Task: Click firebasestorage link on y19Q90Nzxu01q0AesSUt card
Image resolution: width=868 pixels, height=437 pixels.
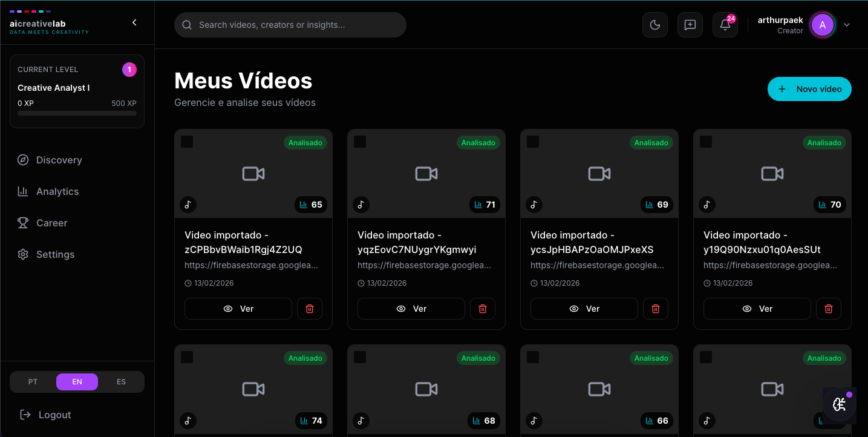Action: tap(770, 265)
